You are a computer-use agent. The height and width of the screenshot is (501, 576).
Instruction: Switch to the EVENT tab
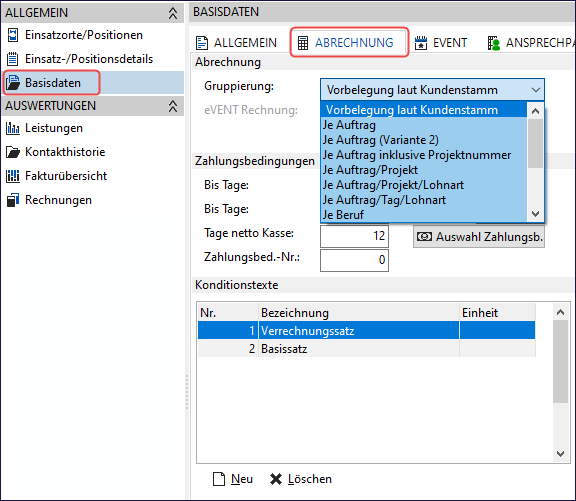(440, 43)
